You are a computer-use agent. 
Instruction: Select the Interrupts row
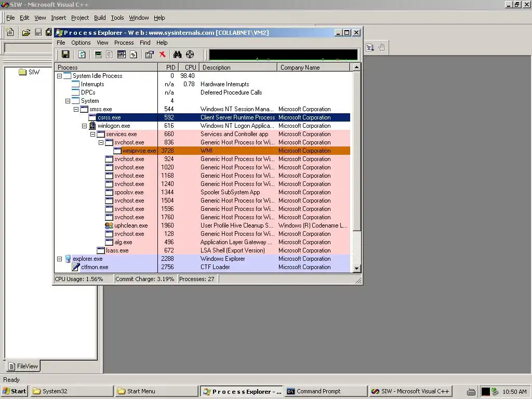click(x=202, y=84)
